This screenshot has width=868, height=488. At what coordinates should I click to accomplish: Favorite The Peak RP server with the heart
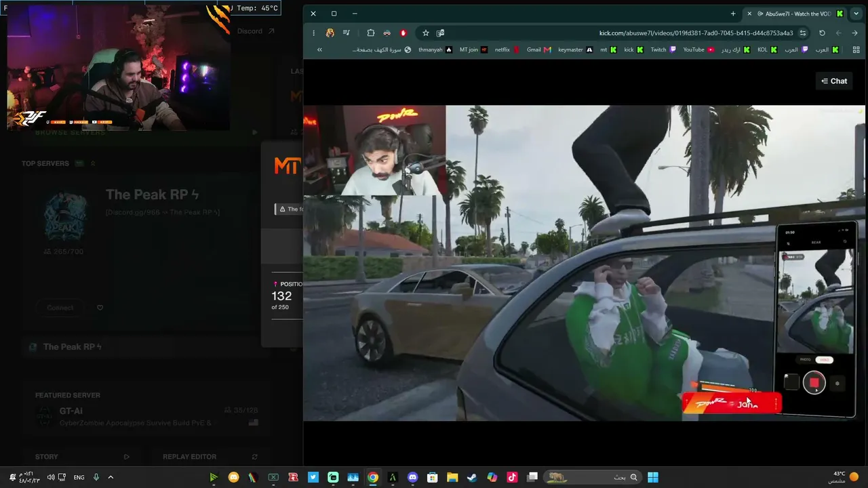(100, 308)
